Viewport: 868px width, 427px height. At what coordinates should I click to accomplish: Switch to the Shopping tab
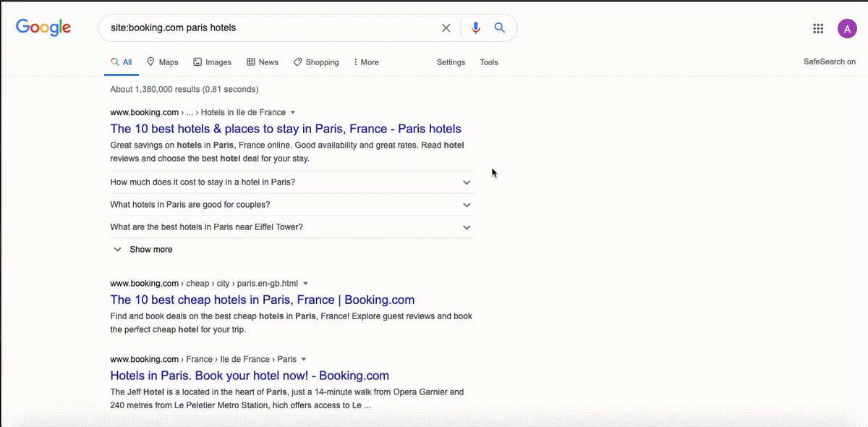316,62
